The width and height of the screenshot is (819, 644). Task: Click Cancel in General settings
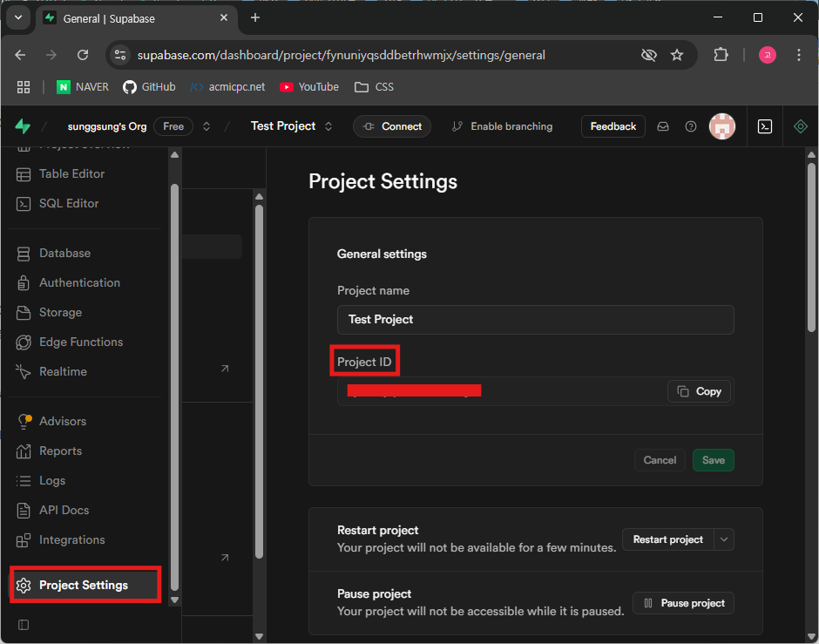[660, 460]
